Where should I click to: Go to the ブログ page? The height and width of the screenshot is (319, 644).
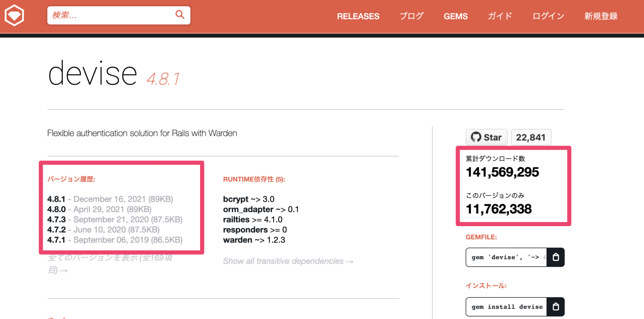tap(412, 16)
